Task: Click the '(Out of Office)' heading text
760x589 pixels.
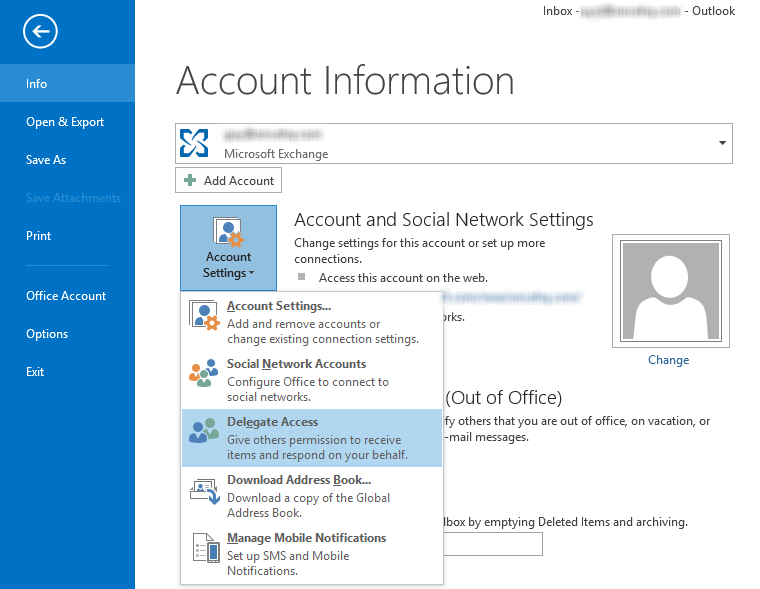Action: [x=504, y=398]
